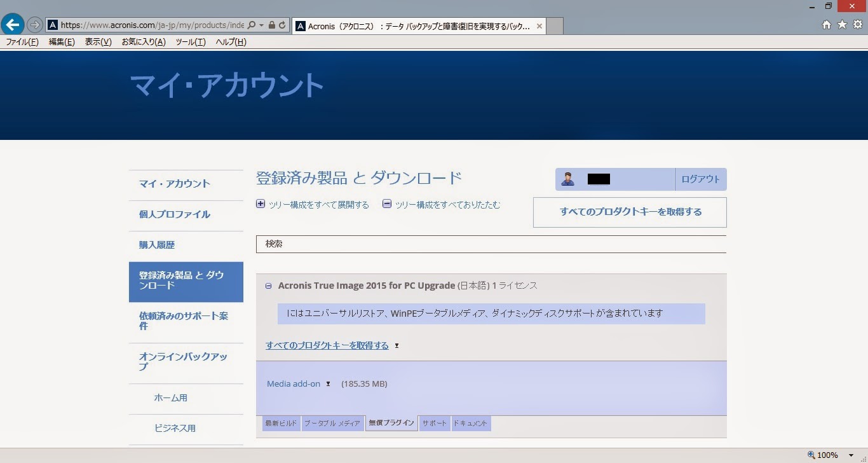Open the browser Tools gear icon
Screen dimensions: 868x463
(x=857, y=25)
